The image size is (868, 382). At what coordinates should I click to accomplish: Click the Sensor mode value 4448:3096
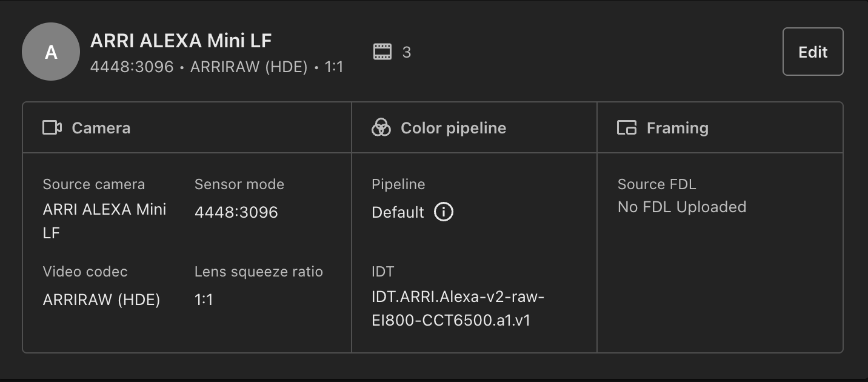coord(236,212)
